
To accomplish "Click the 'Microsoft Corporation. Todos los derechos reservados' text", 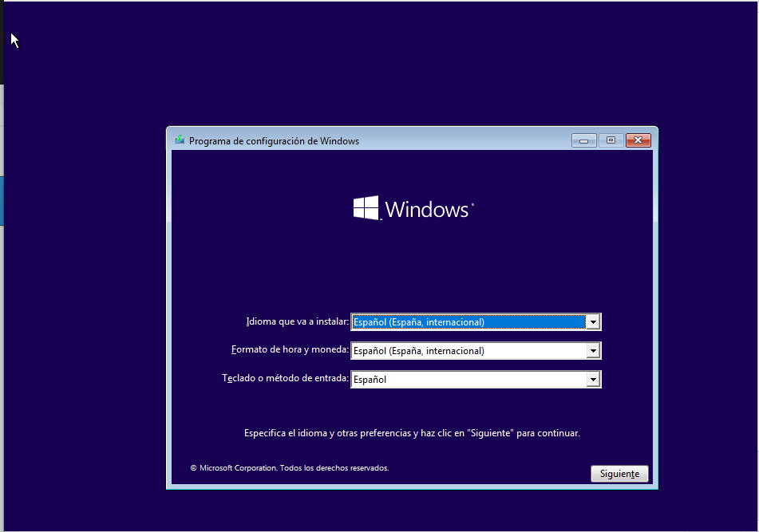I will (x=290, y=468).
